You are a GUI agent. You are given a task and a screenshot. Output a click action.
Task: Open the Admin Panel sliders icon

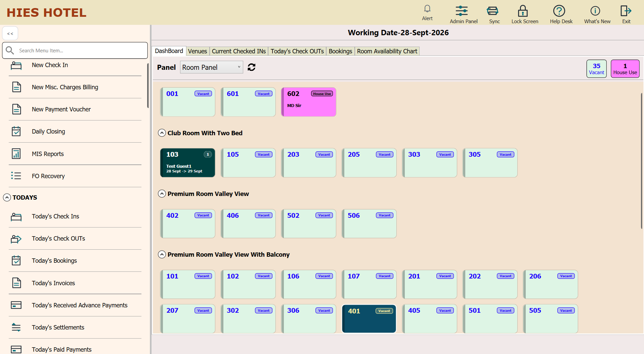[x=462, y=11]
